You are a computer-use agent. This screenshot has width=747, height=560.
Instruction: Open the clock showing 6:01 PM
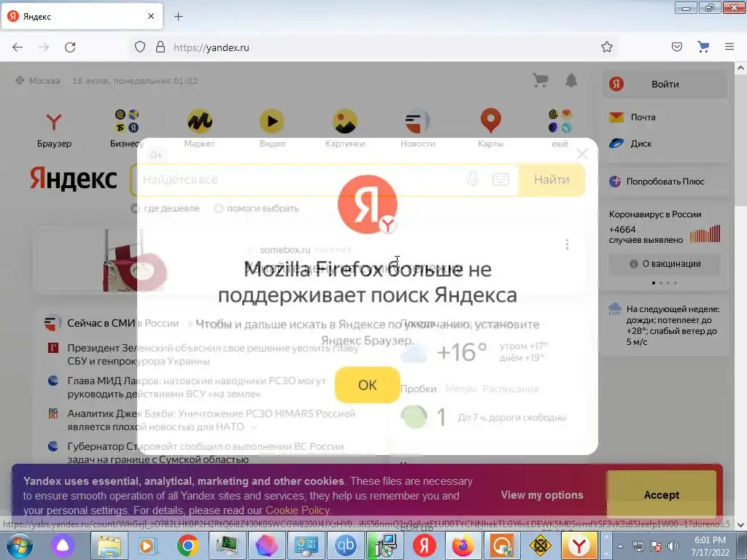pyautogui.click(x=710, y=546)
